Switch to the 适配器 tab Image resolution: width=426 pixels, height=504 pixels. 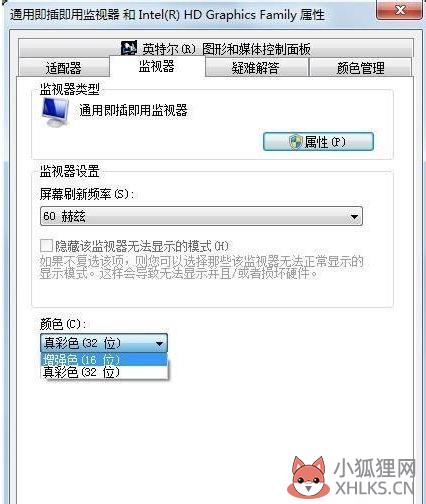tap(64, 68)
